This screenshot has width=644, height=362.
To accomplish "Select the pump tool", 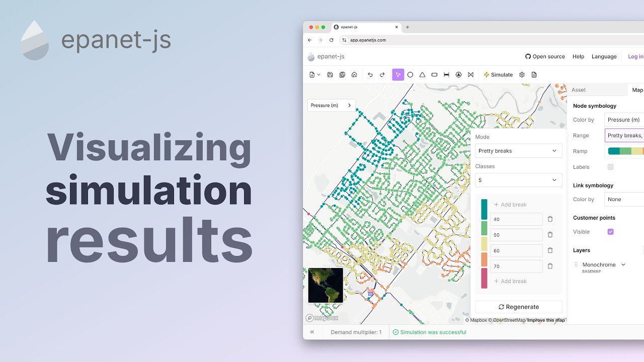I will coord(458,74).
